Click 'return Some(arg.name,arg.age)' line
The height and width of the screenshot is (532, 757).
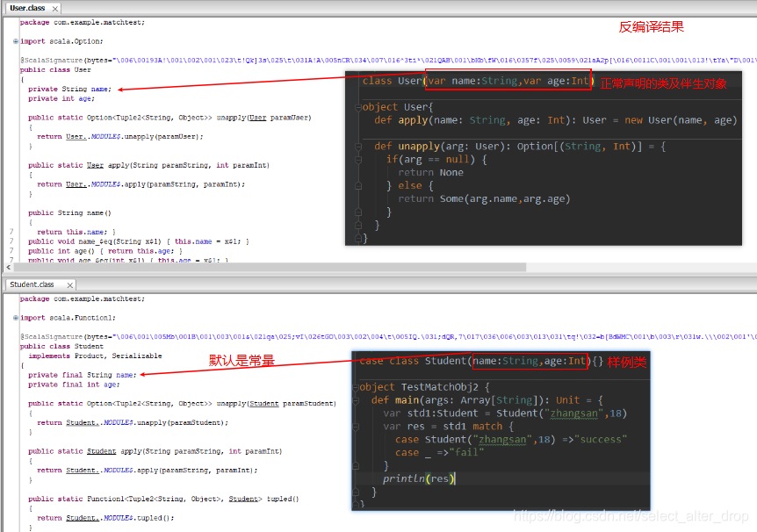[x=484, y=199]
